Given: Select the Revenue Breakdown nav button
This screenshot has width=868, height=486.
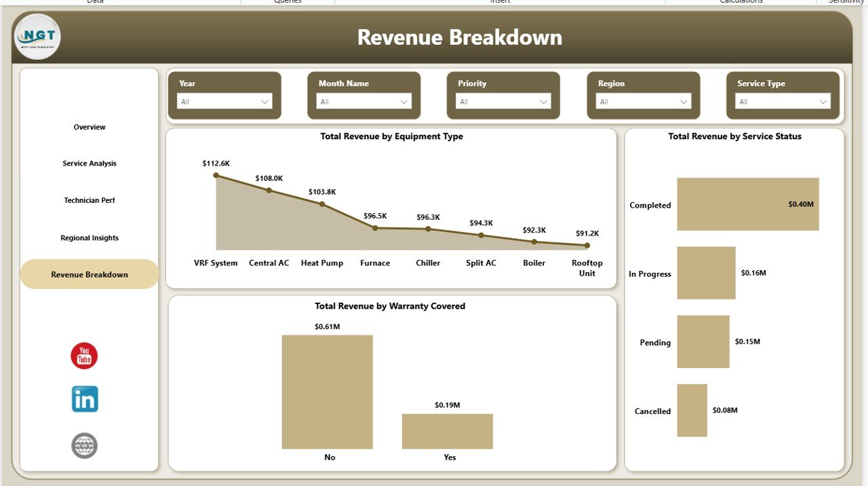Looking at the screenshot, I should (x=89, y=274).
